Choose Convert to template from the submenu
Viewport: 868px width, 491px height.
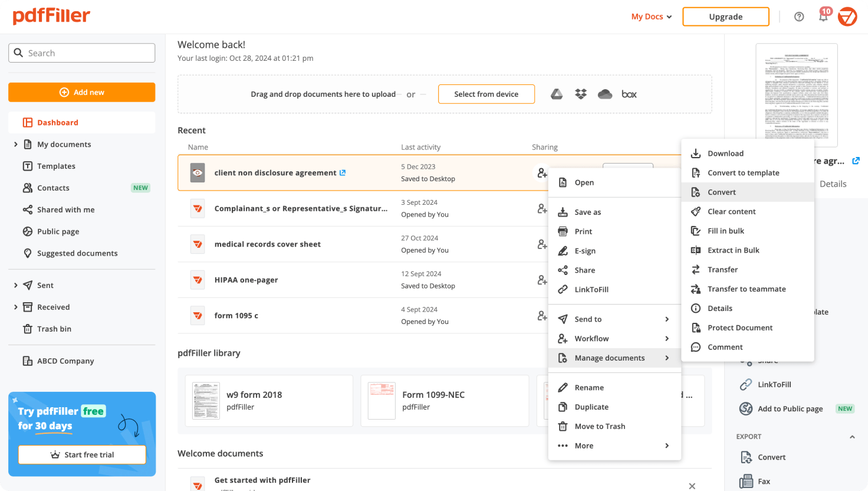(744, 172)
